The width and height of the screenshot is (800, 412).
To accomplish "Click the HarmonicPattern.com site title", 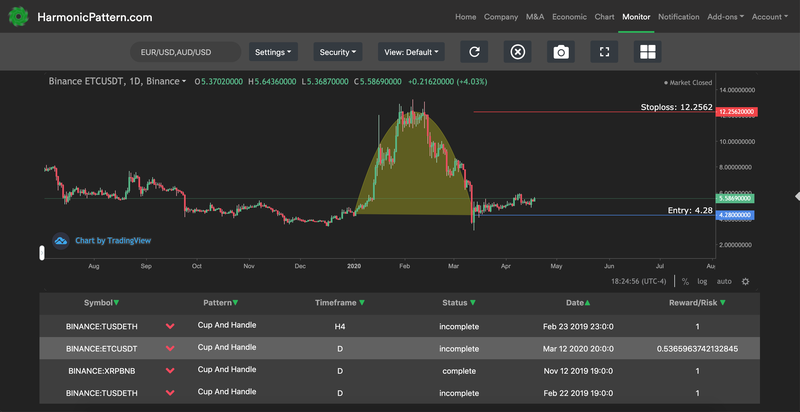I will [x=95, y=17].
